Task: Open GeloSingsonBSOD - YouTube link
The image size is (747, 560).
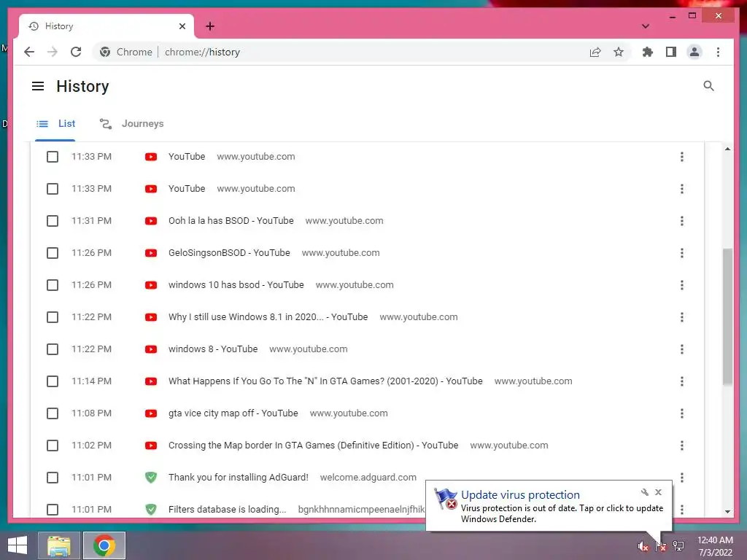Action: pyautogui.click(x=228, y=253)
